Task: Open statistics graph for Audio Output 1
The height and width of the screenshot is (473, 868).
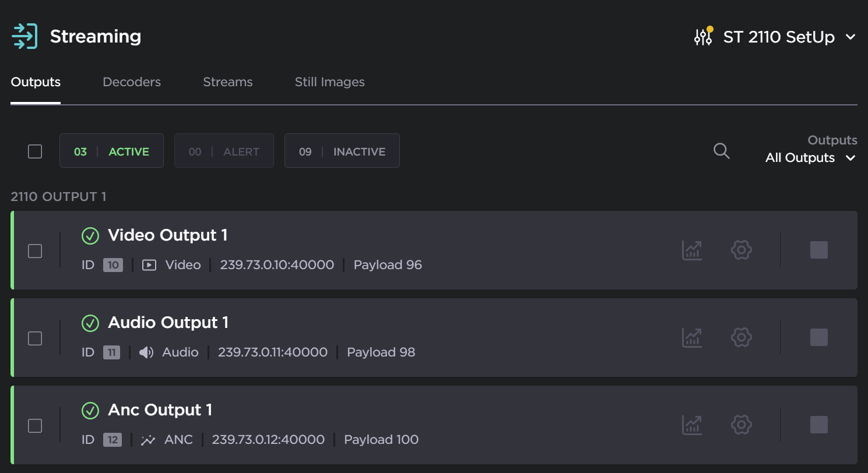Action: tap(692, 338)
